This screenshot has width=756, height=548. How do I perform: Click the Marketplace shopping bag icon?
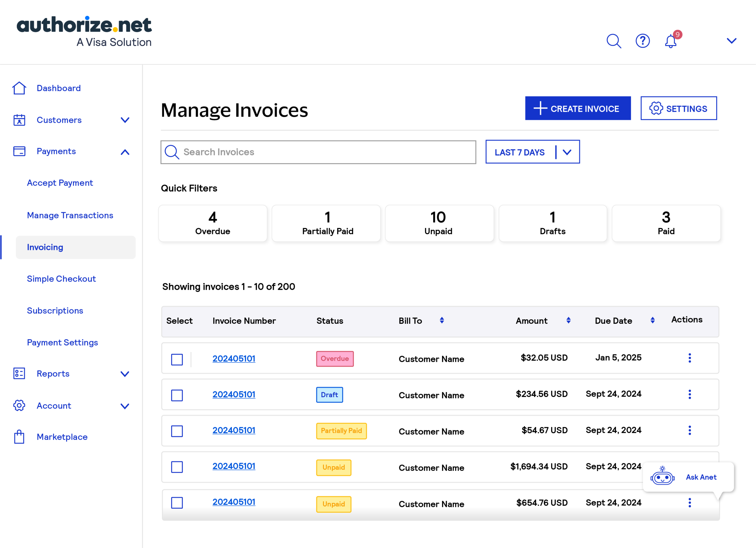19,437
